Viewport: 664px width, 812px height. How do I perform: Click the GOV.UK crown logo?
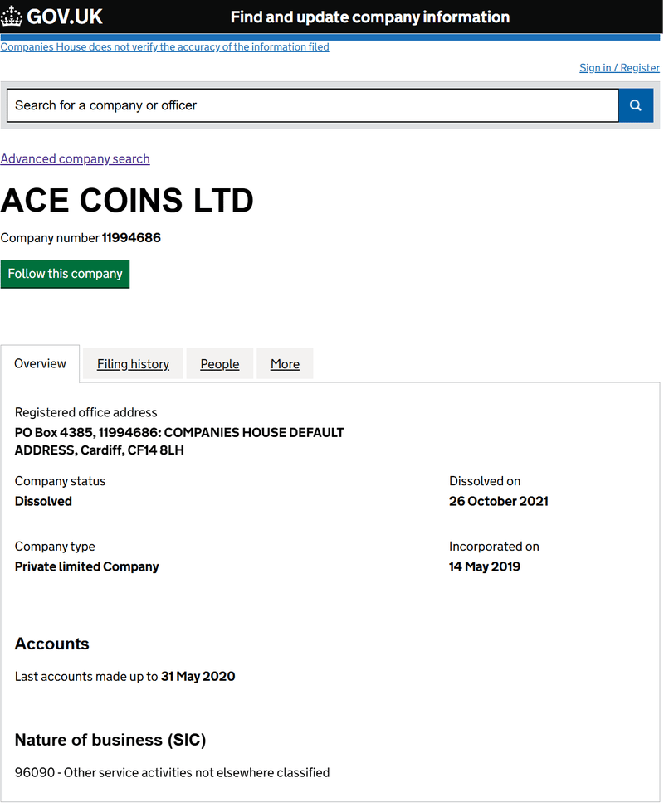point(12,17)
